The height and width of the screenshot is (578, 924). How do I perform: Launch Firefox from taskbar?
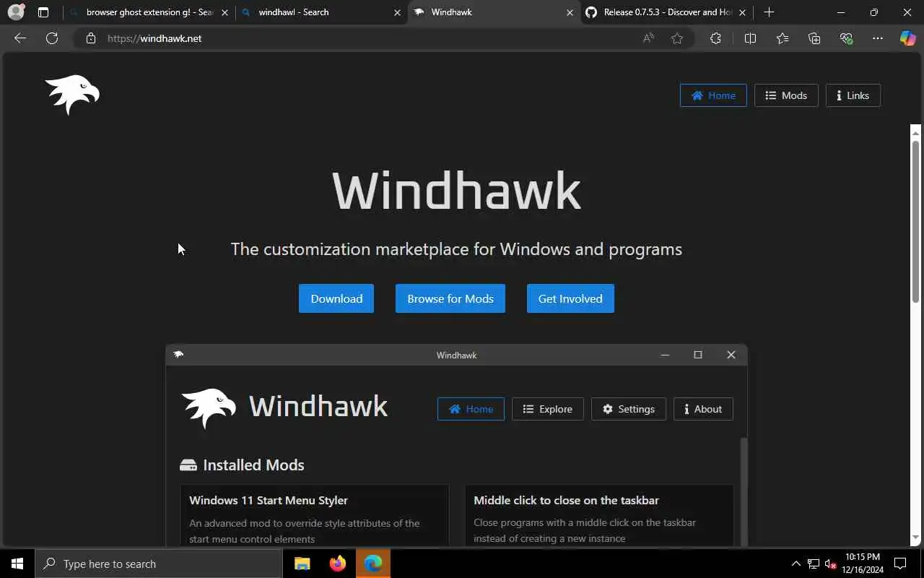click(x=338, y=564)
